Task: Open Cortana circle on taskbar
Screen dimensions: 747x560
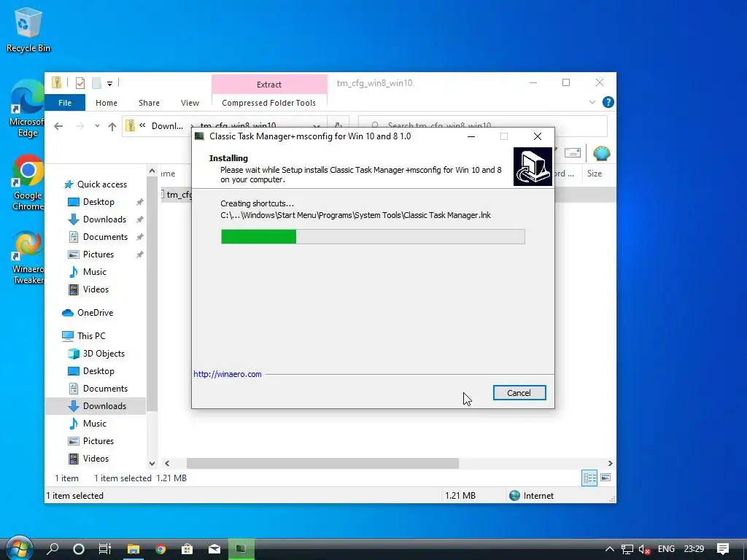Action: click(x=79, y=549)
